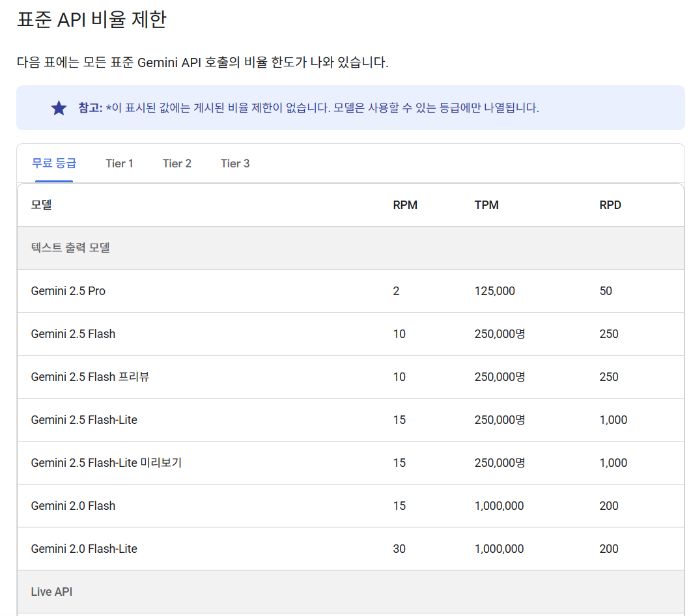The image size is (691, 616).
Task: Select the Gemini 2.5 Flash model name
Action: (x=73, y=334)
